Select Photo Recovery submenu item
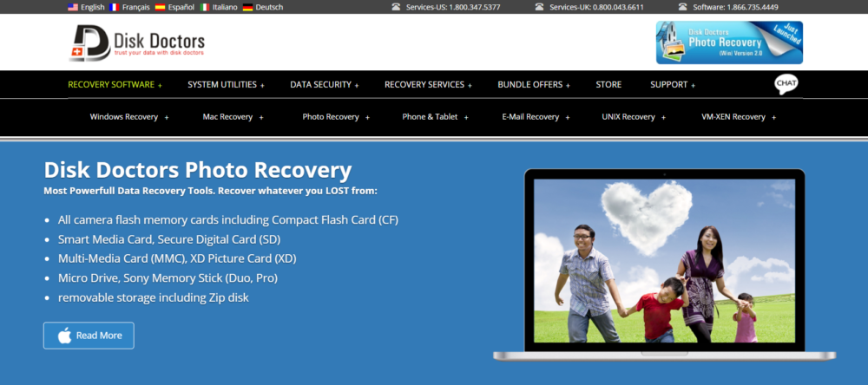The image size is (868, 385). coord(331,117)
